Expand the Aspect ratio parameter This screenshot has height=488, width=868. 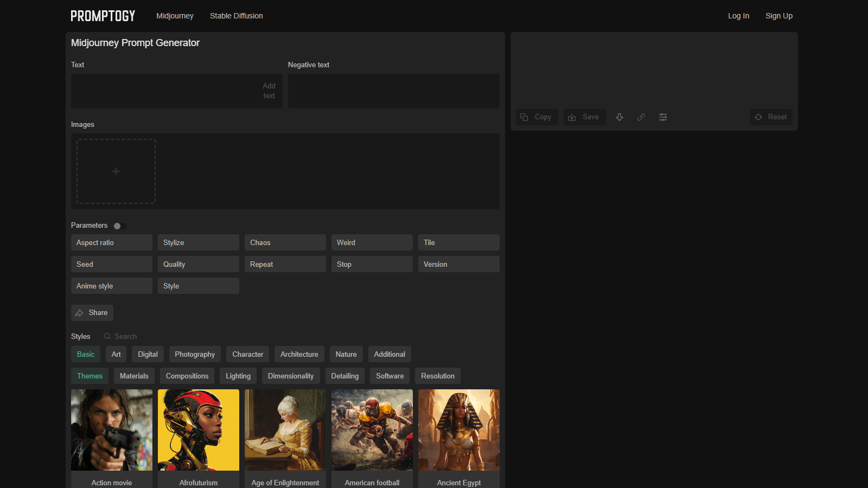coord(111,242)
